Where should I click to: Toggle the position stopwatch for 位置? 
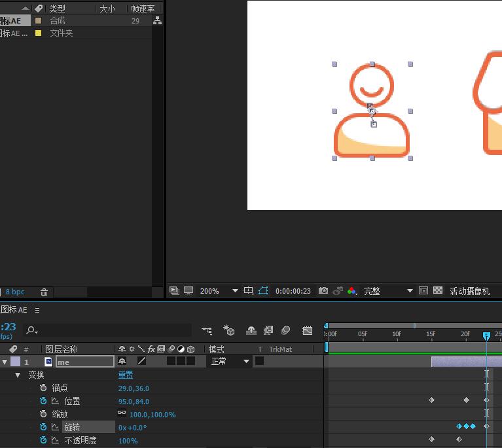pyautogui.click(x=43, y=401)
